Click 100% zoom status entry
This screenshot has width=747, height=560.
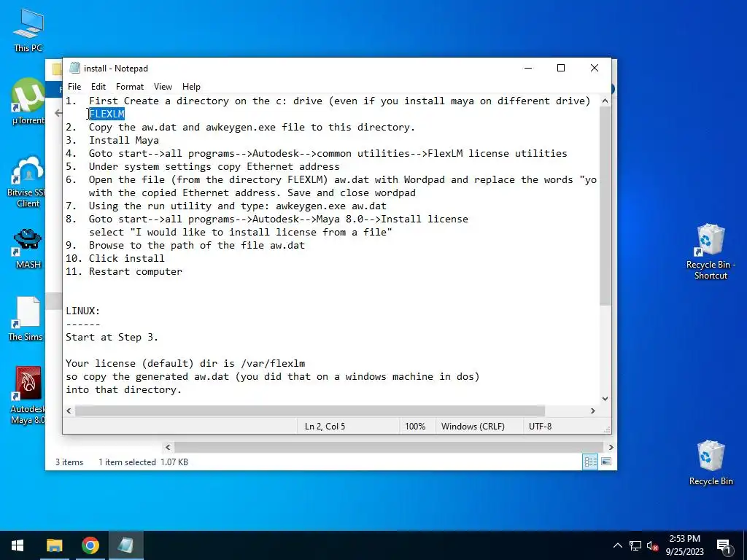[x=415, y=426]
